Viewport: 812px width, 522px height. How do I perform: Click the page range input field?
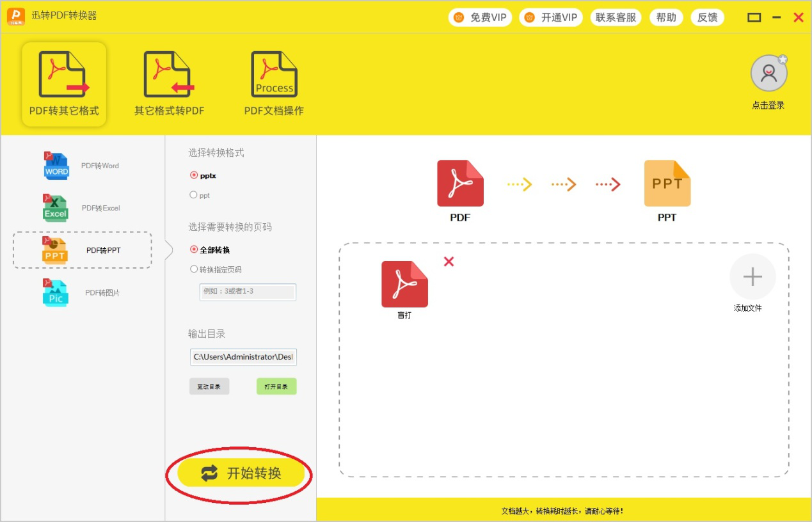(248, 292)
